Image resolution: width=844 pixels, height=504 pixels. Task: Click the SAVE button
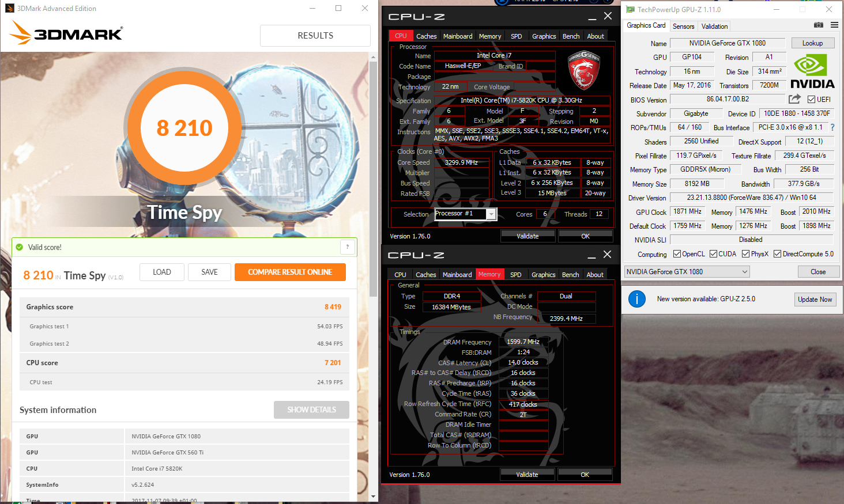(209, 272)
